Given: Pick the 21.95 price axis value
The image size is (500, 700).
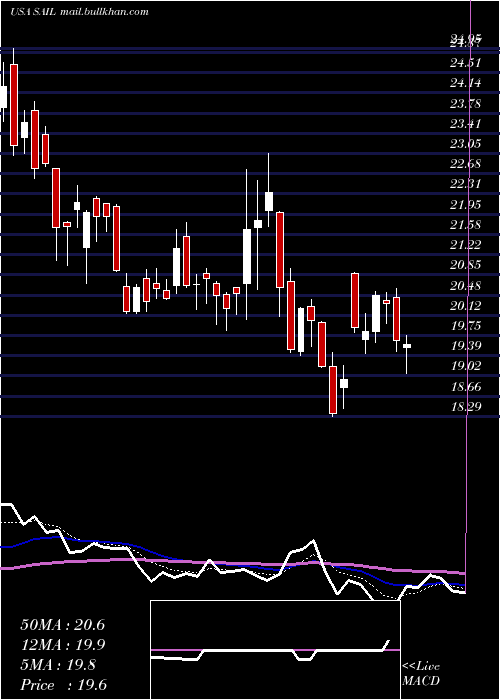Looking at the screenshot, I should [466, 204].
